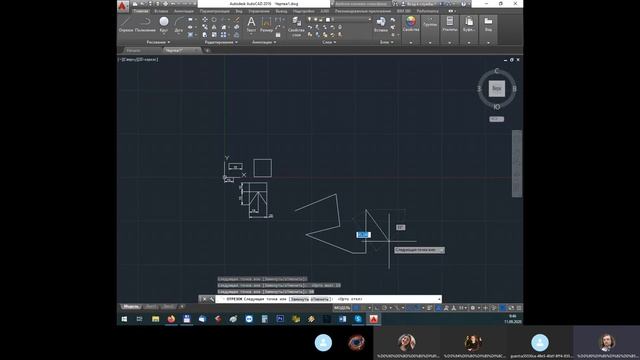Switch to the Аннотации ribbon tab

184,11
